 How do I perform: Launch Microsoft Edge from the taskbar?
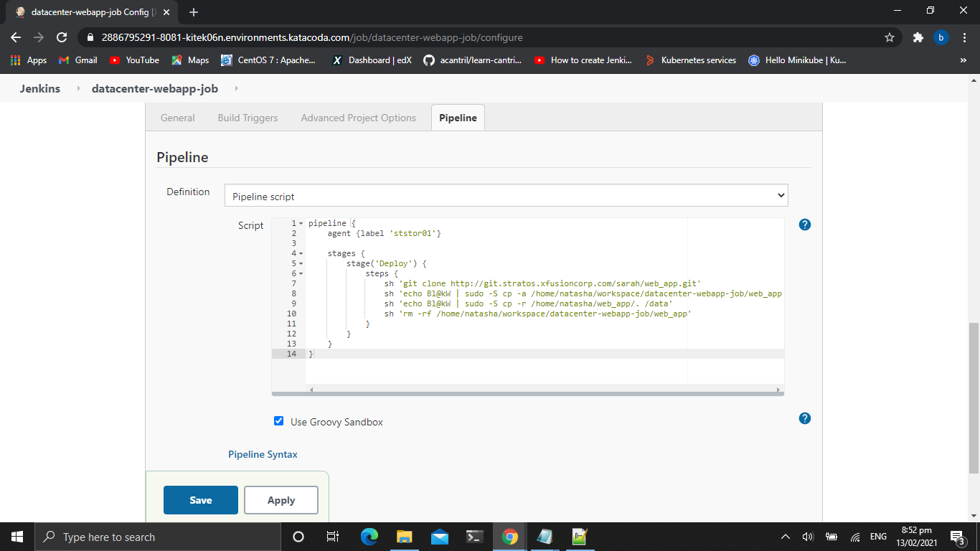(369, 537)
